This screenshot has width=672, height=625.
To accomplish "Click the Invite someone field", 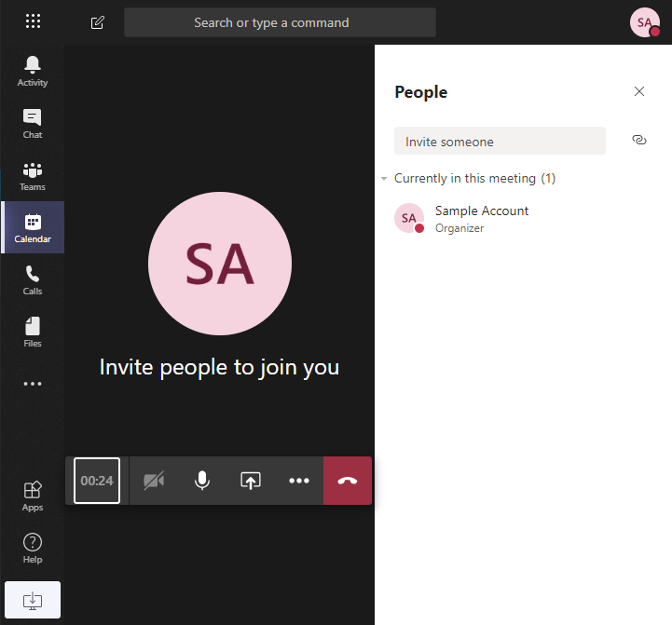I will click(x=500, y=142).
